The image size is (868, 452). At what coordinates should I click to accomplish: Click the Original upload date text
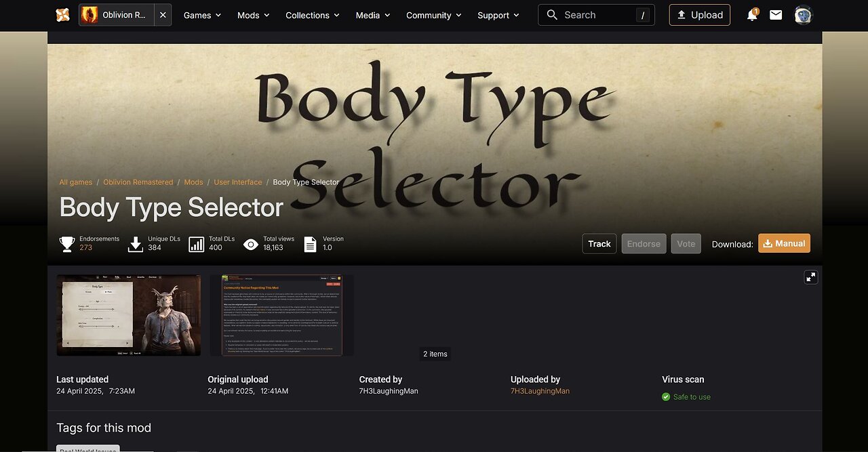coord(248,391)
